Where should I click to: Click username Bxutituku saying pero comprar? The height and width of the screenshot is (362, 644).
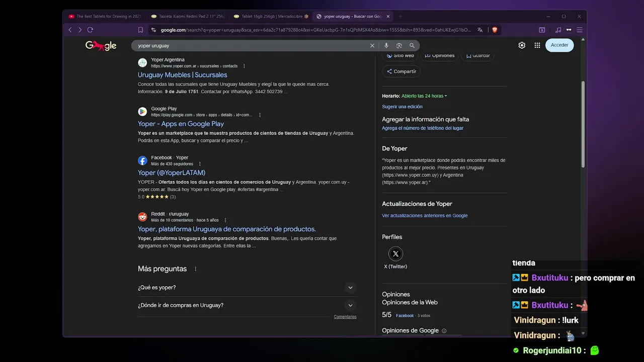(x=549, y=278)
